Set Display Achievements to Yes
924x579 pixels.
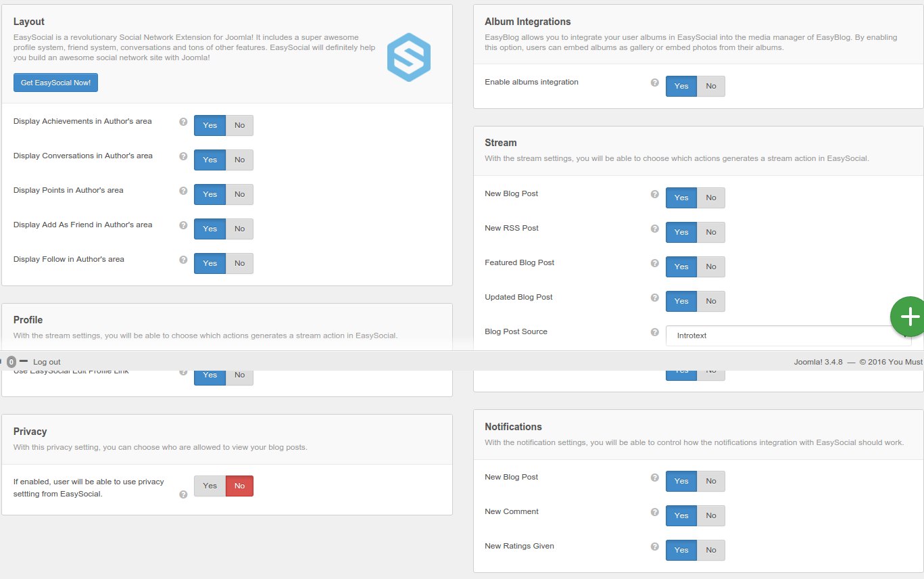pos(210,125)
